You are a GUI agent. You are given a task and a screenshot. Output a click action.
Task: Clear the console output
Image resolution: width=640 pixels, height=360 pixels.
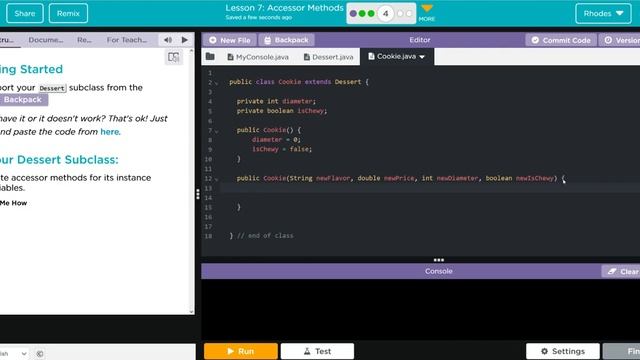point(622,271)
